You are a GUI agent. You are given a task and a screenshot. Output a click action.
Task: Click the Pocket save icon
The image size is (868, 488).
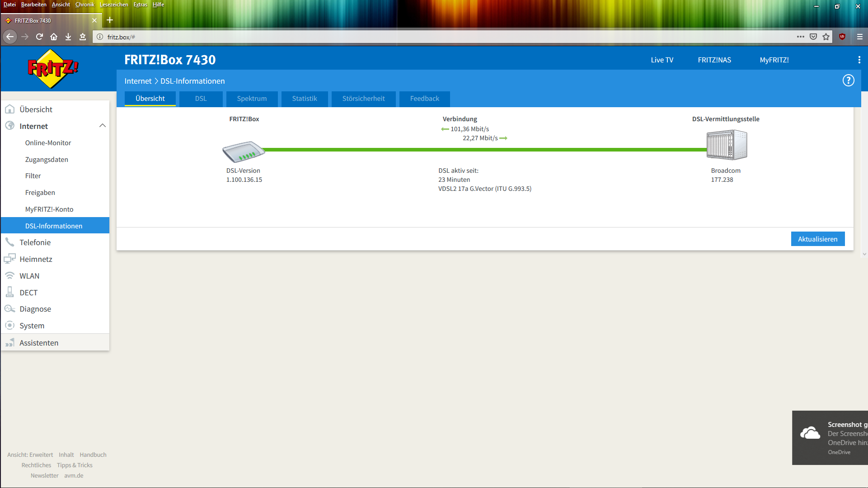pos(813,37)
